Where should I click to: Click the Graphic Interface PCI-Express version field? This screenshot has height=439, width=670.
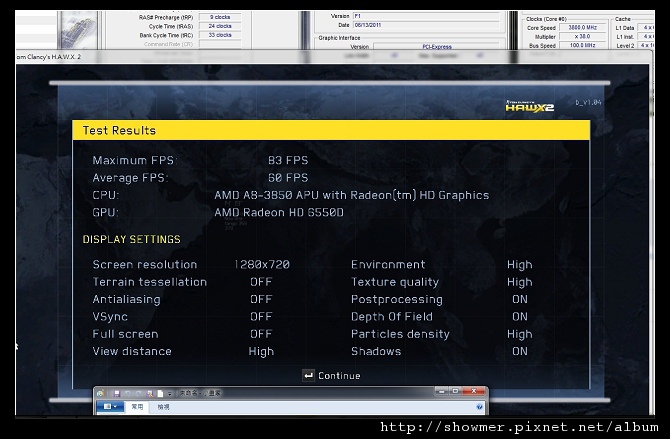point(437,47)
